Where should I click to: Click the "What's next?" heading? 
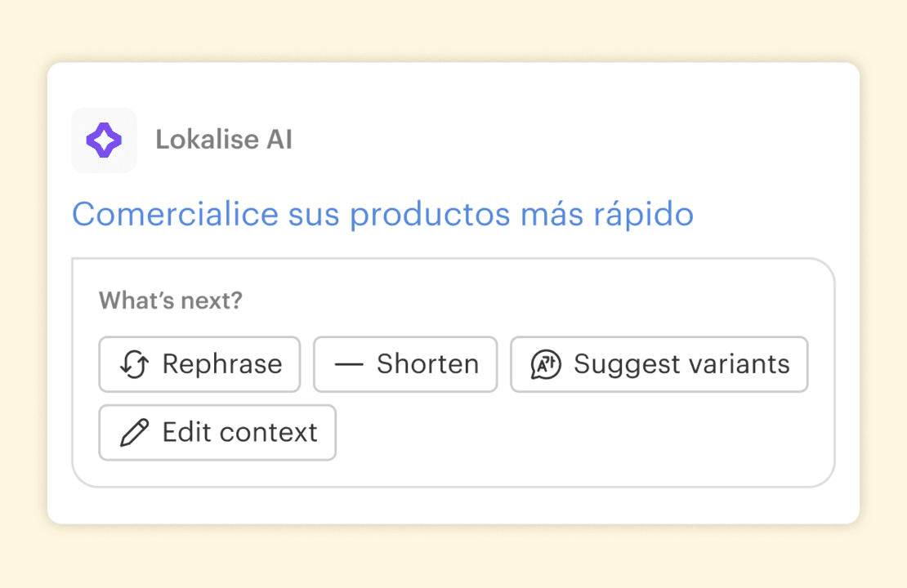point(171,301)
